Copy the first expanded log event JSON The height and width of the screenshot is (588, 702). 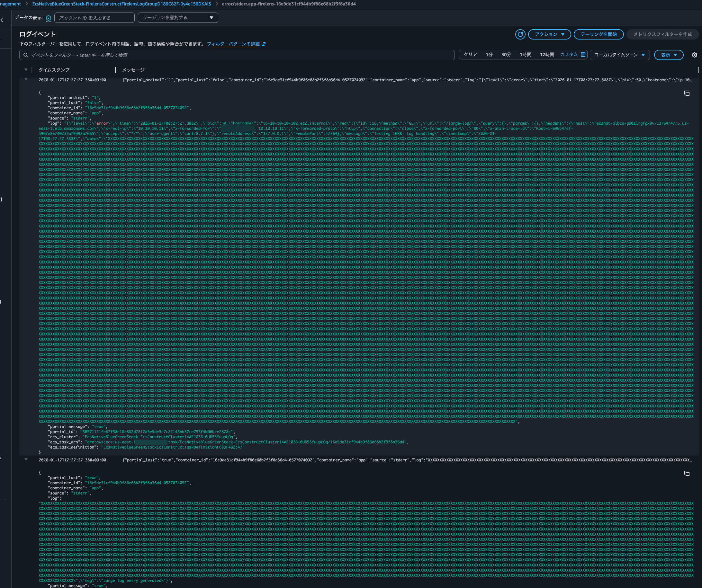[x=687, y=93]
